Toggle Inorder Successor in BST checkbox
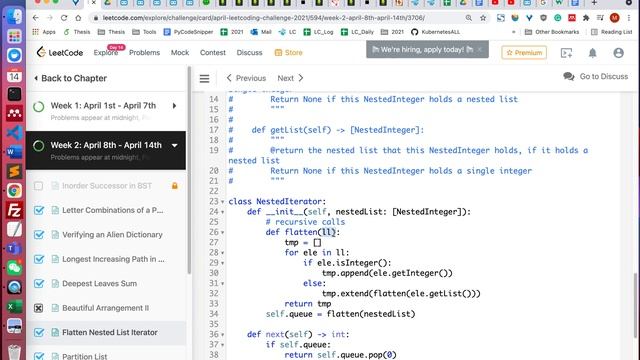This screenshot has width=640, height=360. pos(38,186)
